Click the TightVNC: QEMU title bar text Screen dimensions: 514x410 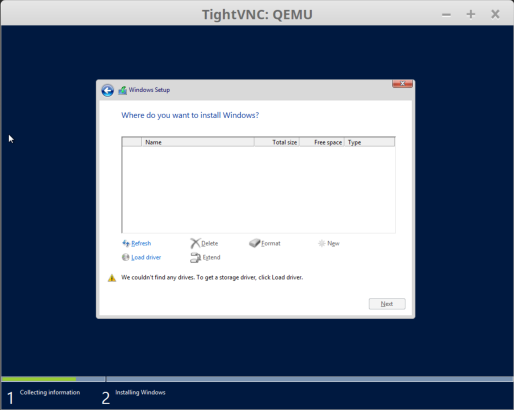(x=257, y=15)
